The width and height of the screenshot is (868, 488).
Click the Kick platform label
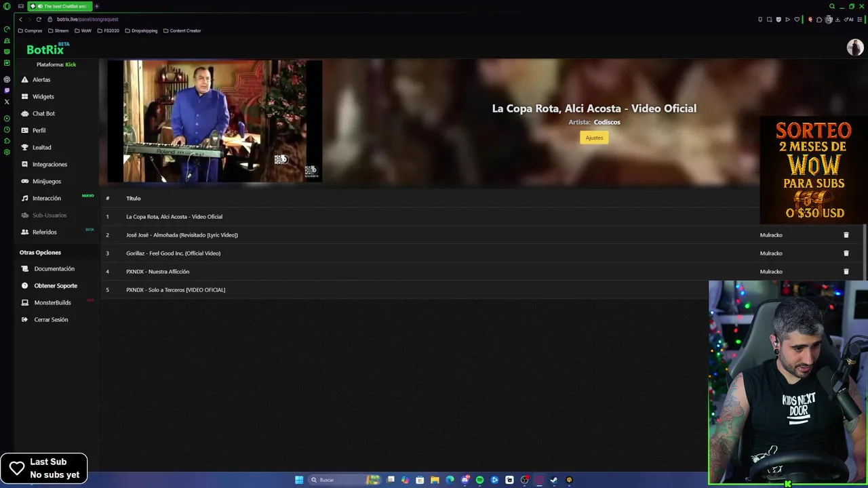[x=71, y=64]
